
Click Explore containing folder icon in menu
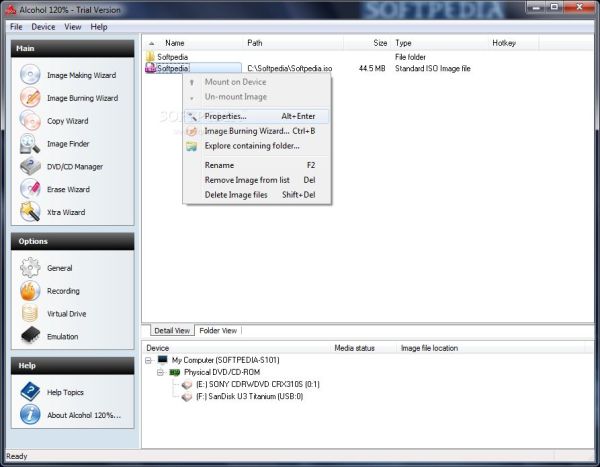click(192, 146)
